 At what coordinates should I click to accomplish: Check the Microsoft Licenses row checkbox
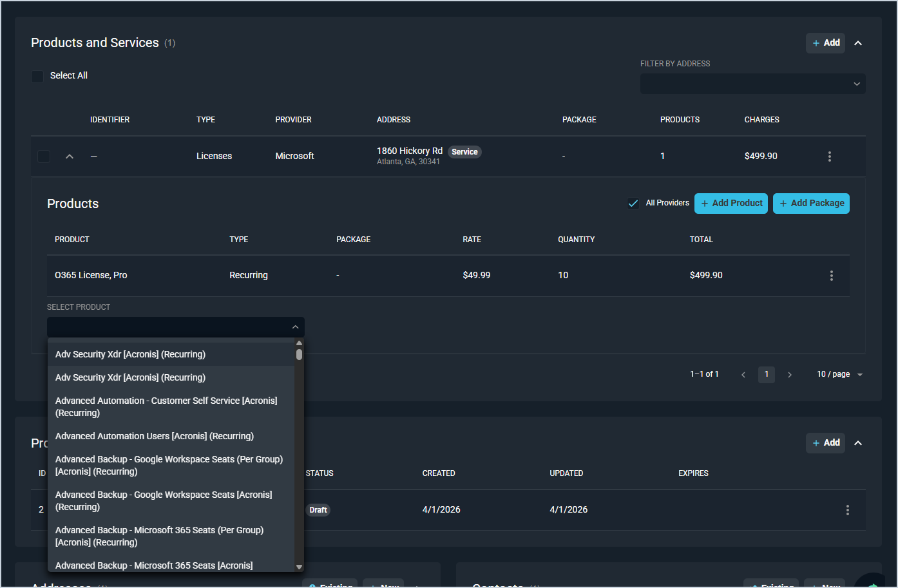[x=44, y=156]
